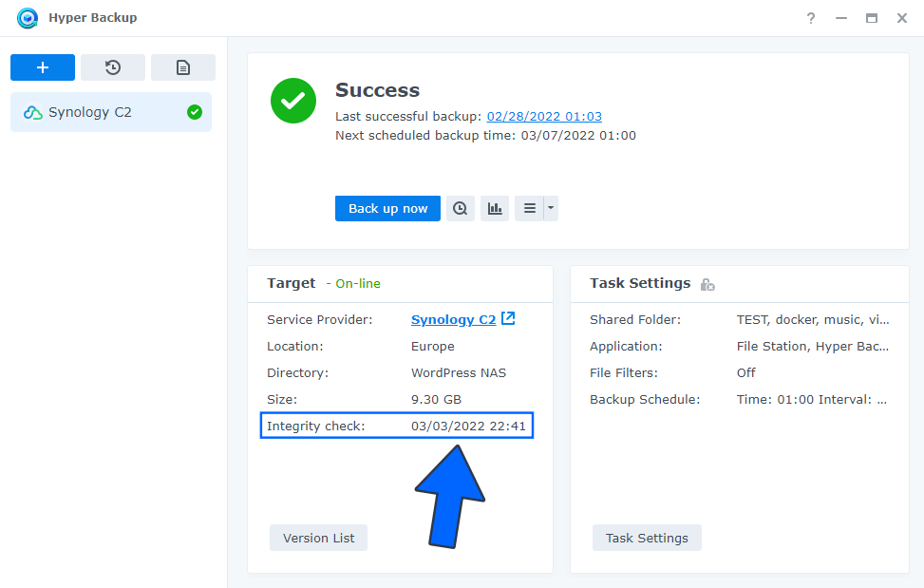Click external link icon next to Synology C2
924x588 pixels.
508,318
